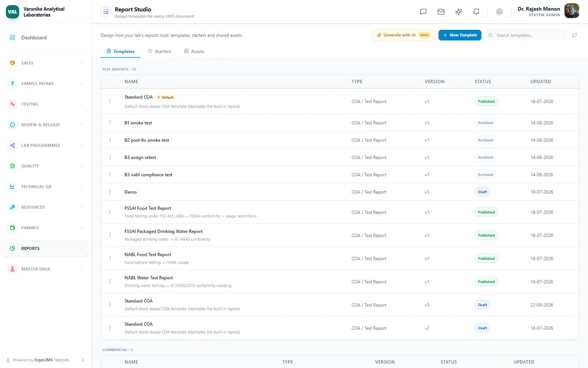Click the Review & Release check icon
This screenshot has height=368, width=588.
[13, 125]
